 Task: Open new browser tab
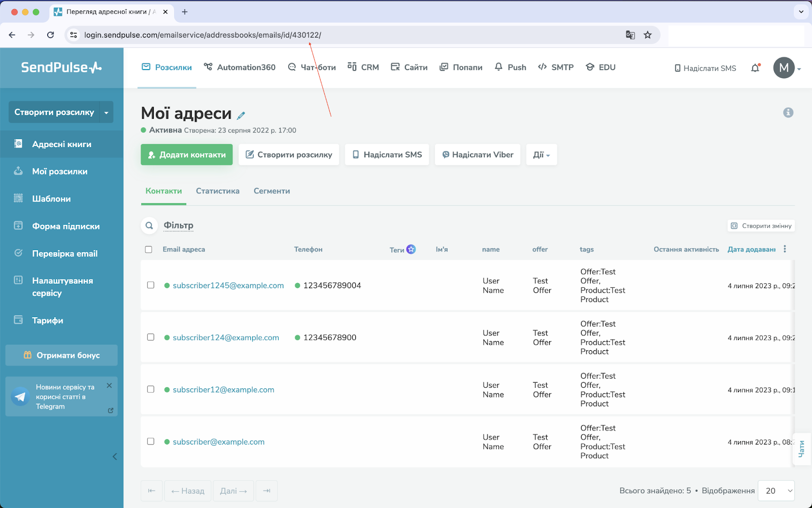point(185,12)
